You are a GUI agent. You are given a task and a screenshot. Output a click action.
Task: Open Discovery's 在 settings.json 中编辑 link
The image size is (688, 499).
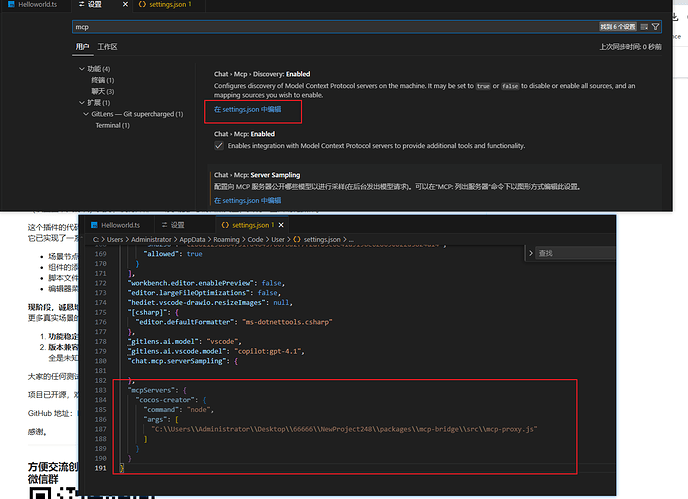click(x=248, y=108)
